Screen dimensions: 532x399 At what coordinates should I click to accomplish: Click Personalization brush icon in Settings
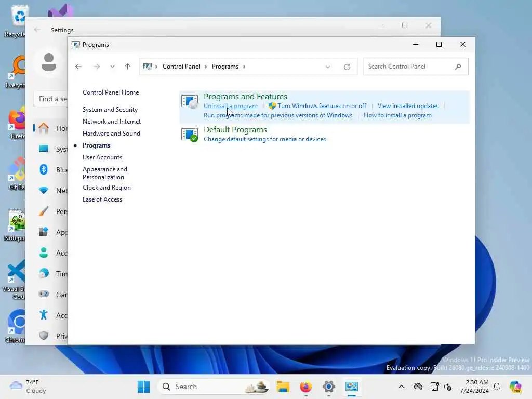[x=44, y=211]
